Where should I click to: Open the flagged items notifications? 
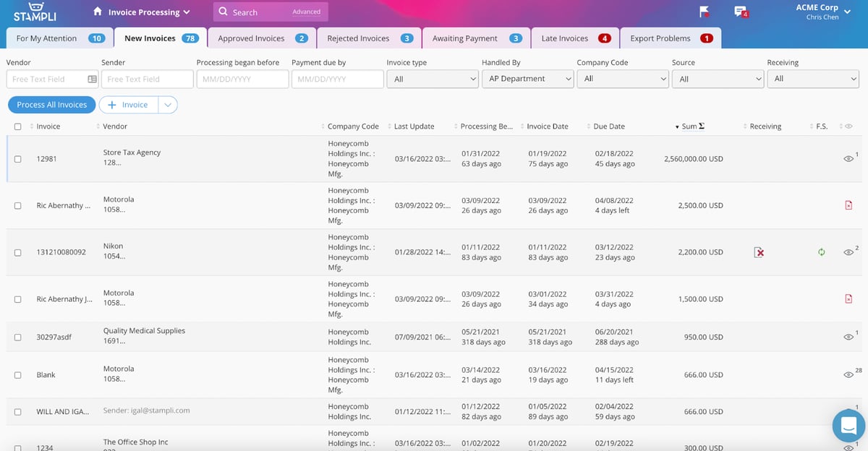[x=703, y=12]
